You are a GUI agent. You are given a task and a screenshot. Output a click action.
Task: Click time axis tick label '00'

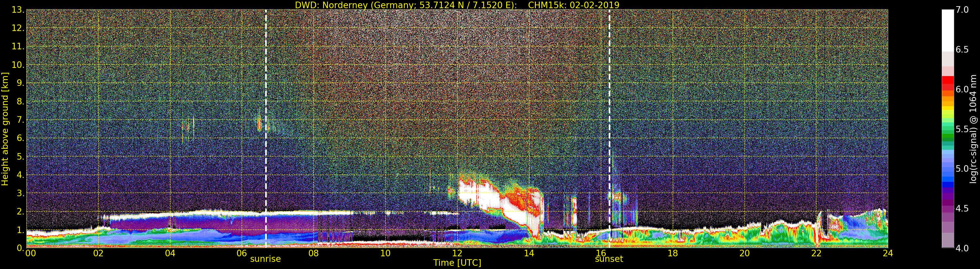pos(30,253)
